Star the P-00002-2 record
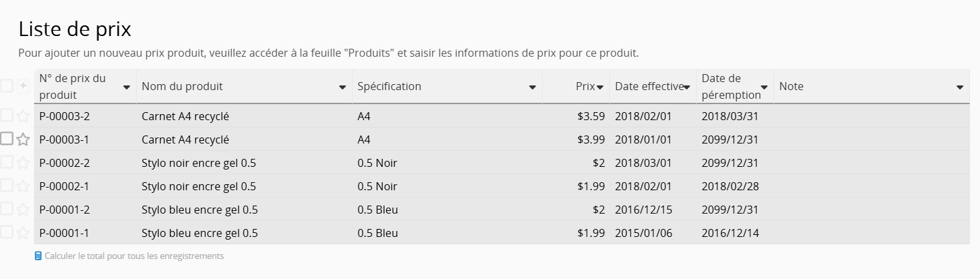The width and height of the screenshot is (980, 279). click(23, 163)
